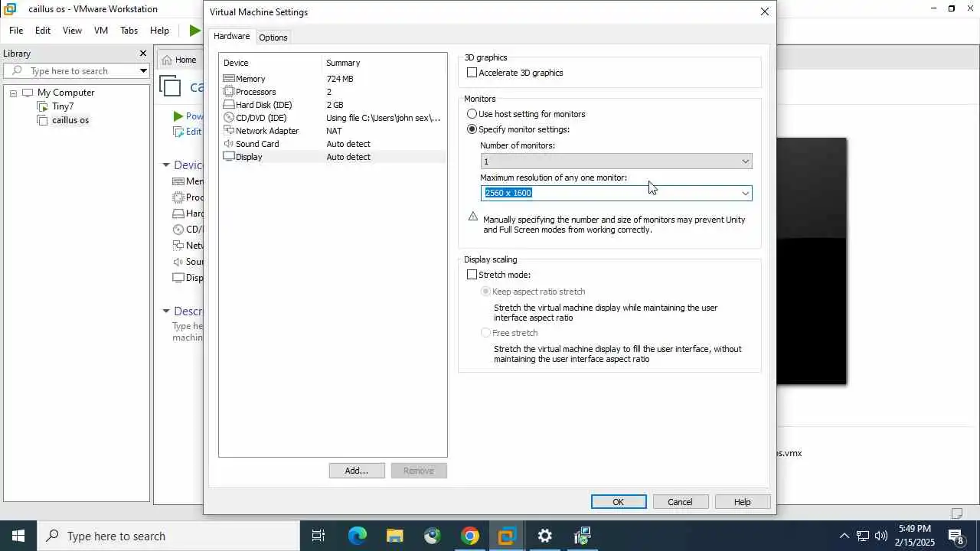Image resolution: width=980 pixels, height=551 pixels.
Task: Click Help button in settings dialog
Action: tap(742, 502)
